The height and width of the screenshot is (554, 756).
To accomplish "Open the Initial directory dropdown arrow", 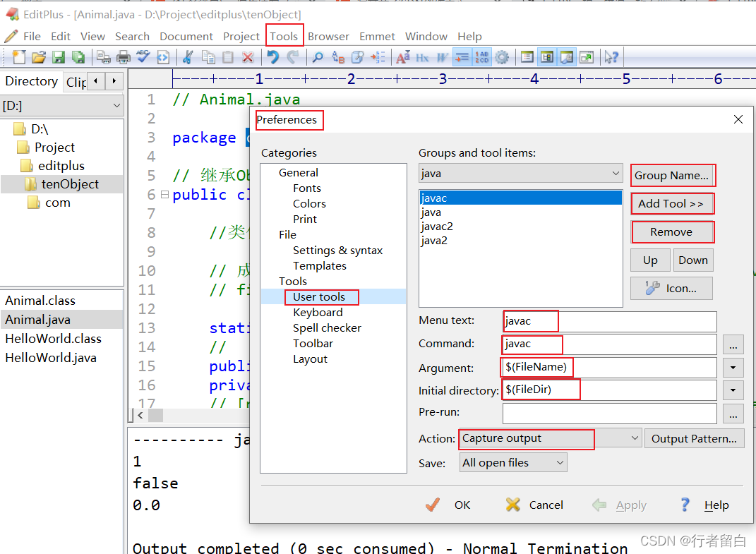I will tap(733, 390).
